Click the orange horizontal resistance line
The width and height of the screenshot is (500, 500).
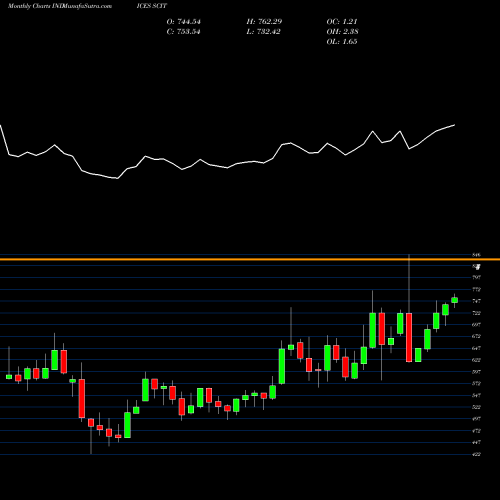click(x=250, y=259)
